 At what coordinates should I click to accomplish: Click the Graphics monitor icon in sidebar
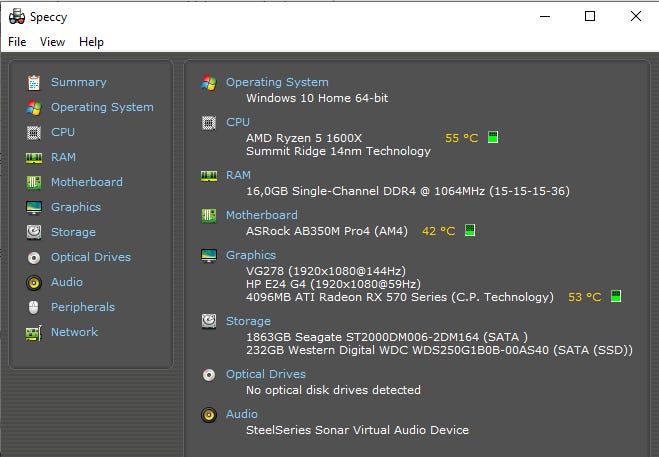[34, 207]
